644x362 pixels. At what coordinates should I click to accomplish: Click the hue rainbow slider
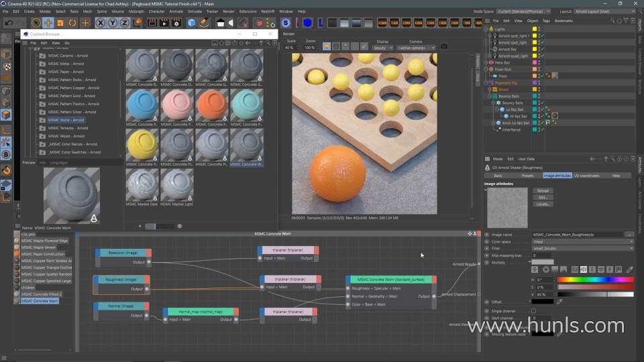coord(595,280)
